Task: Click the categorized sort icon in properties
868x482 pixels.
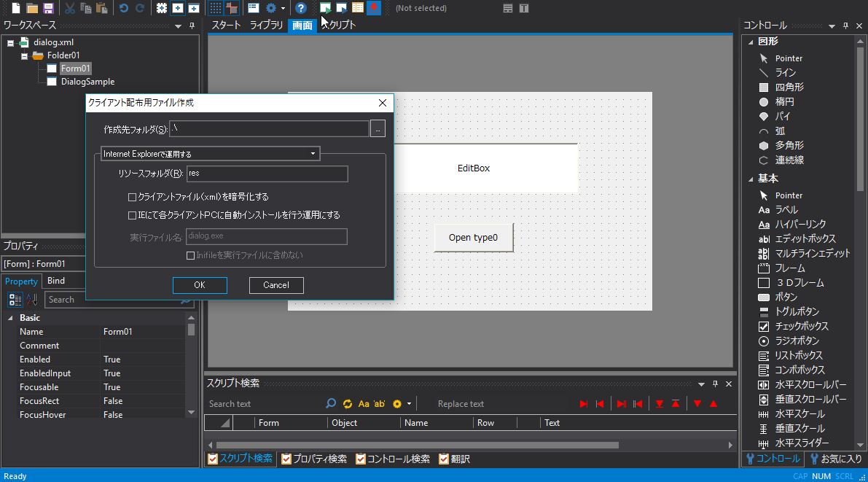Action: tap(15, 300)
